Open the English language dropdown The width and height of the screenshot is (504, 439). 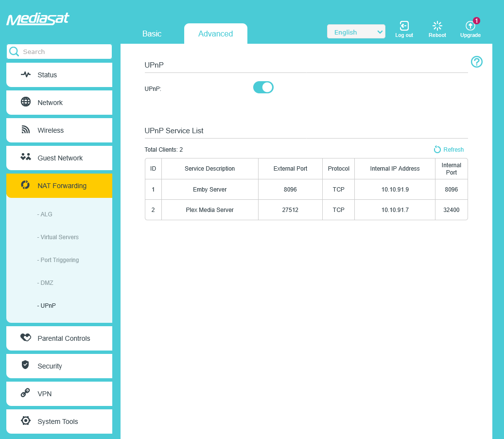click(356, 32)
